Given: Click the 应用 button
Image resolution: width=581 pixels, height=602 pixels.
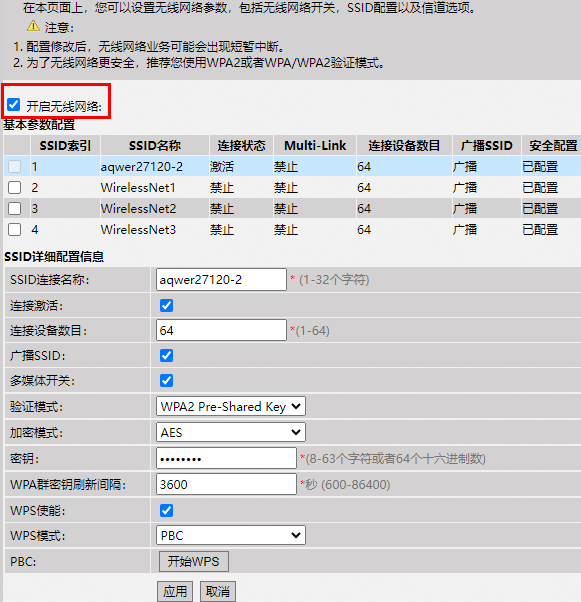Looking at the screenshot, I should point(175,591).
